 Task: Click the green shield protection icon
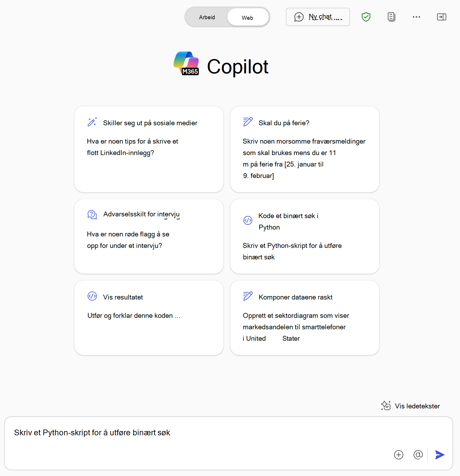pyautogui.click(x=366, y=17)
